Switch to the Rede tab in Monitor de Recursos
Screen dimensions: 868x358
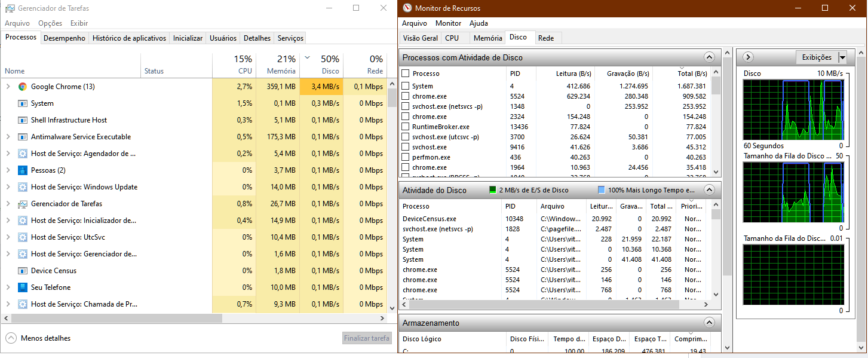[x=546, y=38]
